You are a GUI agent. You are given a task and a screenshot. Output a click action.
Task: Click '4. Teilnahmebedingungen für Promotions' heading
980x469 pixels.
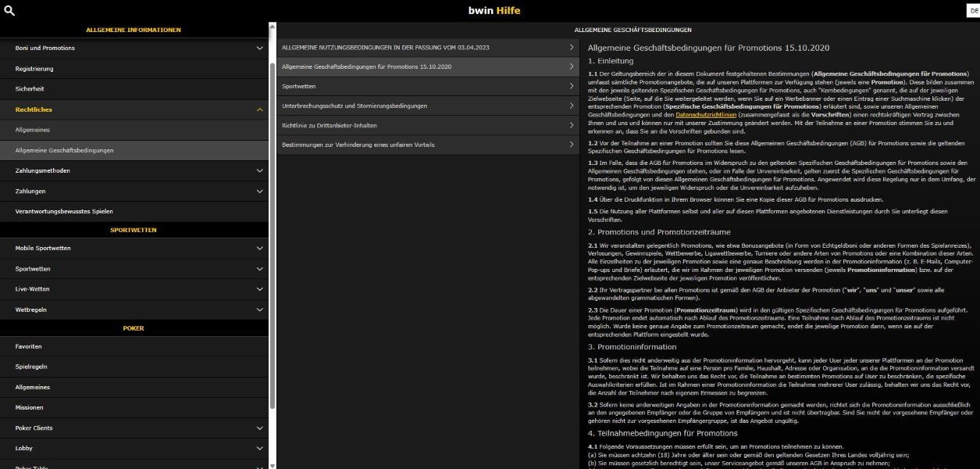point(663,433)
